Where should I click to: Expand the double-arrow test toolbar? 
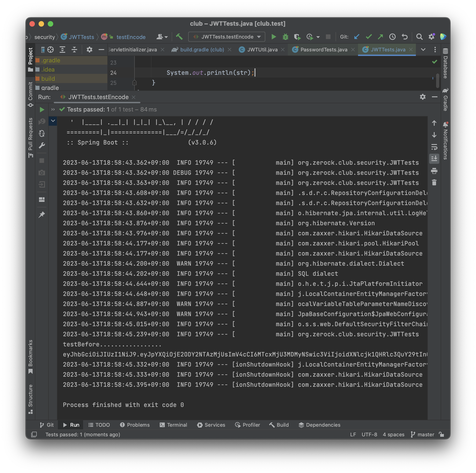click(53, 110)
